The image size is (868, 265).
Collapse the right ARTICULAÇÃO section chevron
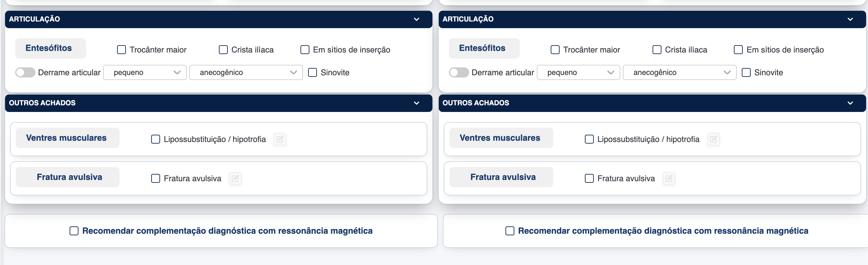[x=850, y=19]
